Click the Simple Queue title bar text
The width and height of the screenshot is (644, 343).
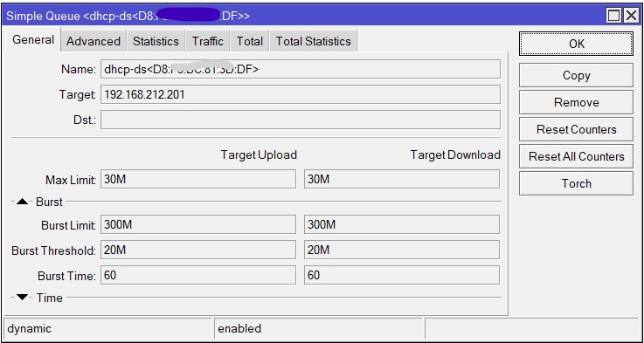click(128, 16)
